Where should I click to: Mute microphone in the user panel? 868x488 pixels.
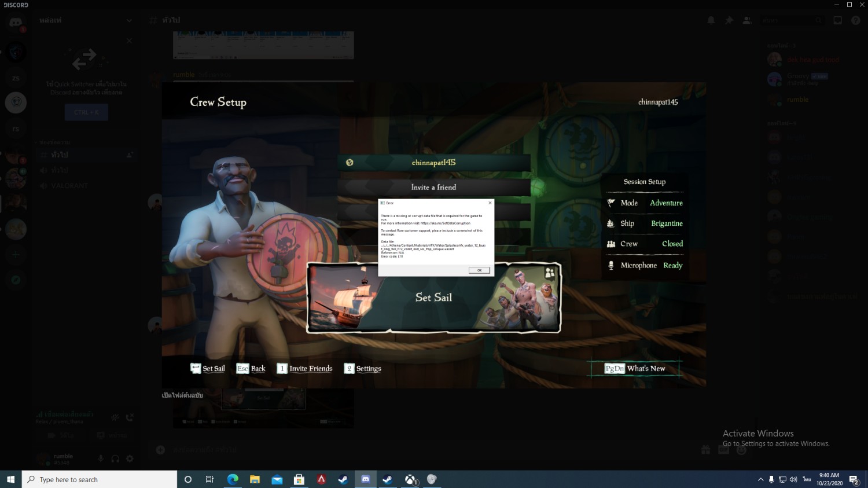pyautogui.click(x=101, y=458)
